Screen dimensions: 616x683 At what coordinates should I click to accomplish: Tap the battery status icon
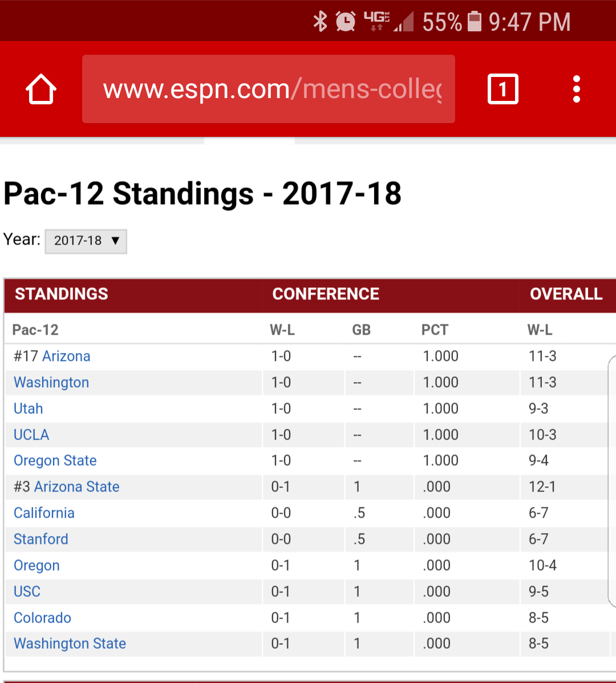pyautogui.click(x=475, y=21)
